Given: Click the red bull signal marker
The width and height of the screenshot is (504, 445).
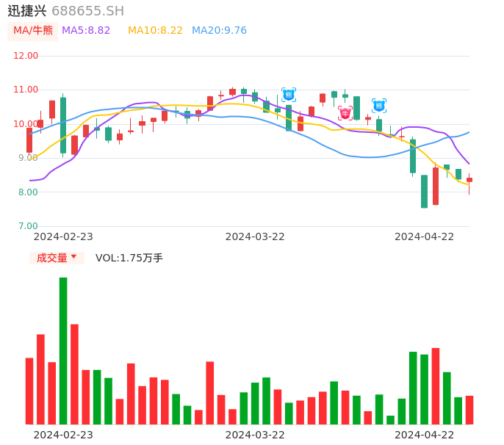Looking at the screenshot, I should click(x=345, y=113).
